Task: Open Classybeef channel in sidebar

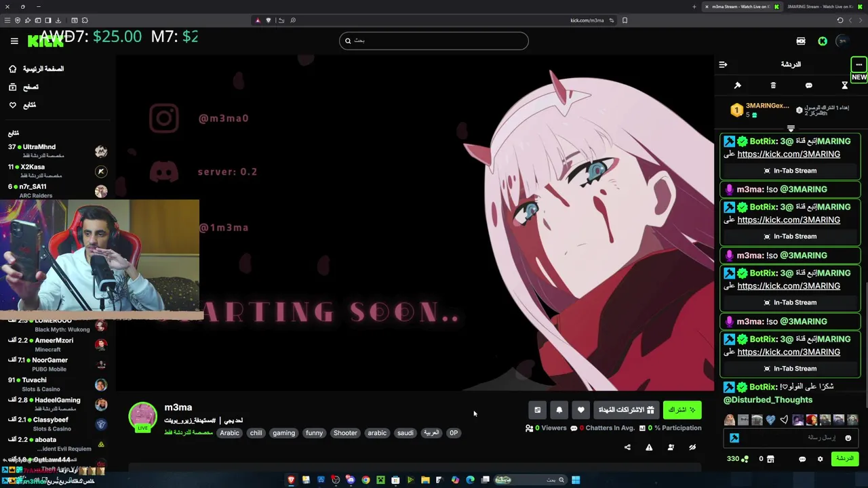Action: tap(57, 424)
